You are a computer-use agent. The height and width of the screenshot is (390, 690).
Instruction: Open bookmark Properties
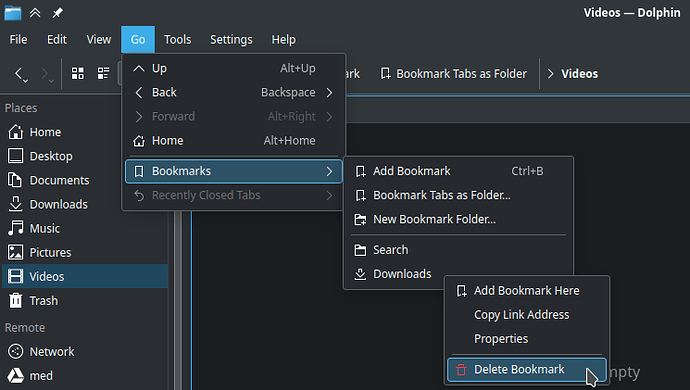pyautogui.click(x=527, y=339)
